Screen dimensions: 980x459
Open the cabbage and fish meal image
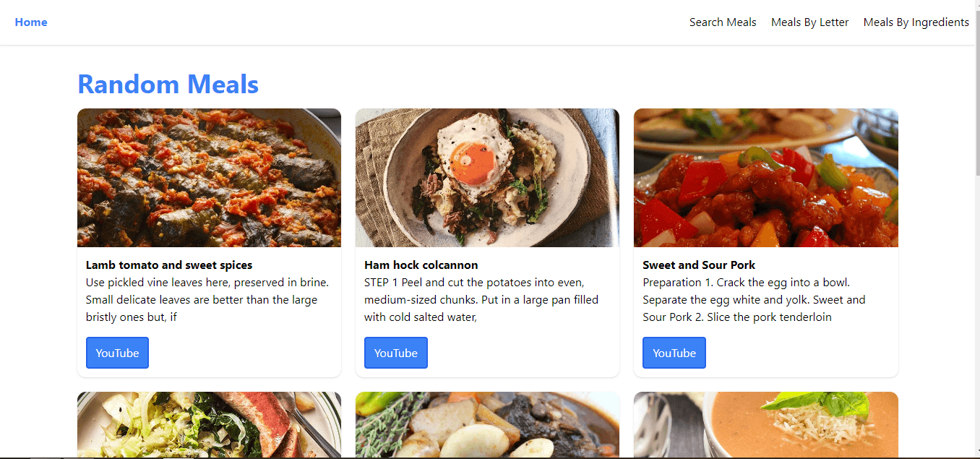click(209, 425)
